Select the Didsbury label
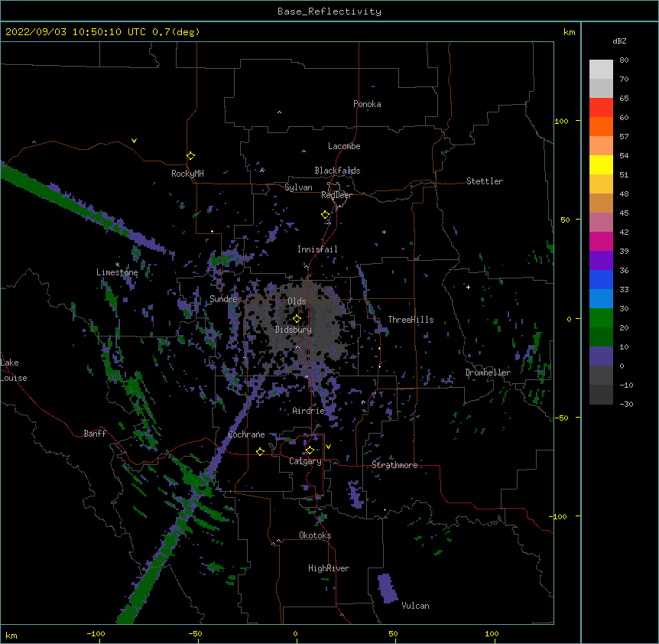This screenshot has height=644, width=659. 294,330
